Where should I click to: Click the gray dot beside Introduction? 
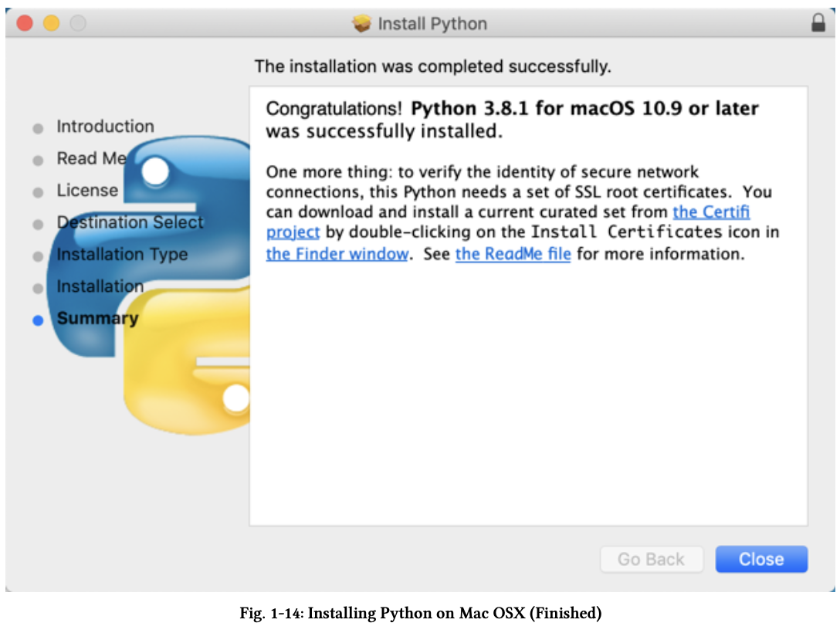38,127
